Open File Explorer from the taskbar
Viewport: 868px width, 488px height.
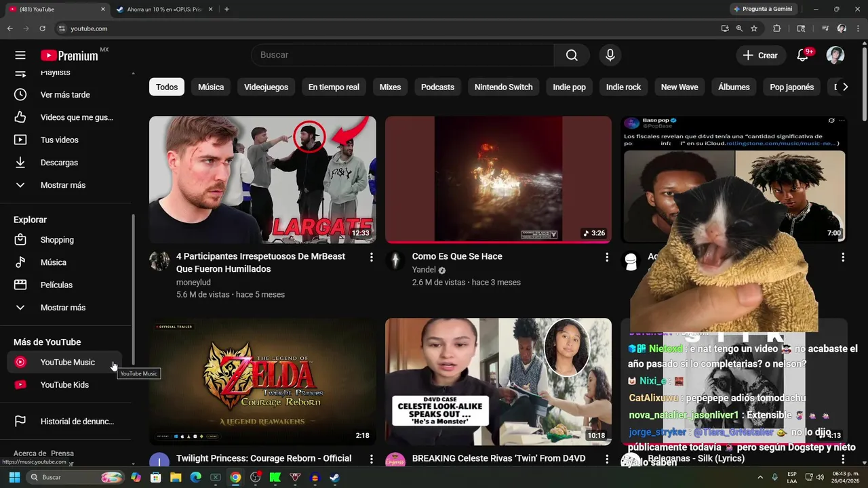(176, 477)
